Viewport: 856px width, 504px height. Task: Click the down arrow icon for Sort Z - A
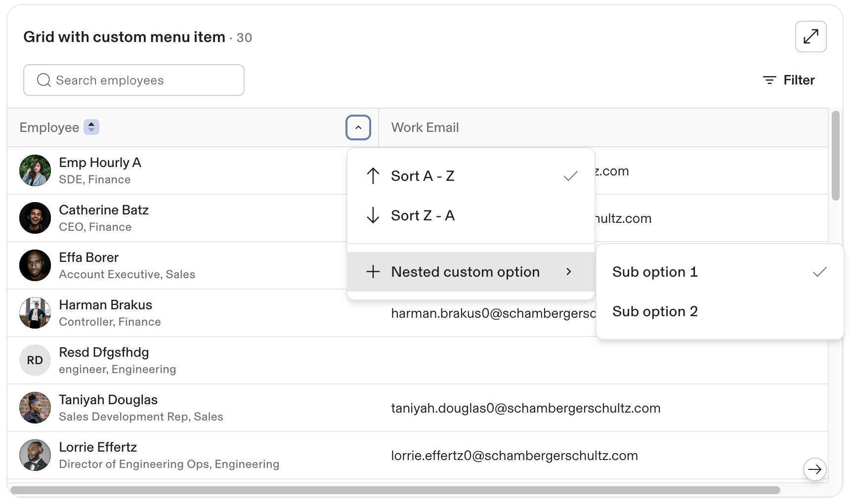pos(373,215)
